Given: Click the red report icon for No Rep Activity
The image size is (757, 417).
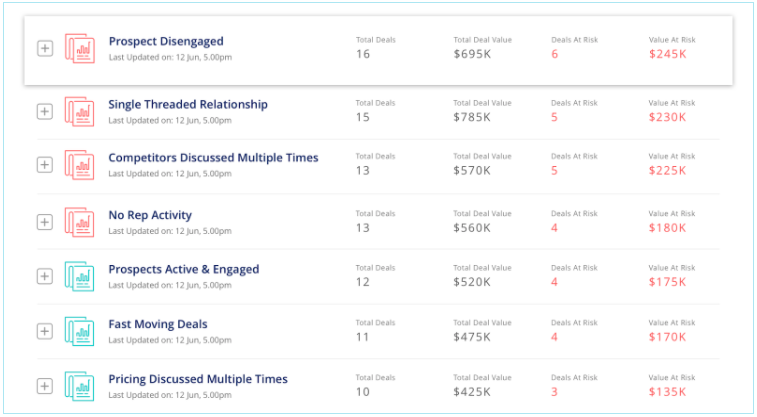Looking at the screenshot, I should pyautogui.click(x=80, y=222).
